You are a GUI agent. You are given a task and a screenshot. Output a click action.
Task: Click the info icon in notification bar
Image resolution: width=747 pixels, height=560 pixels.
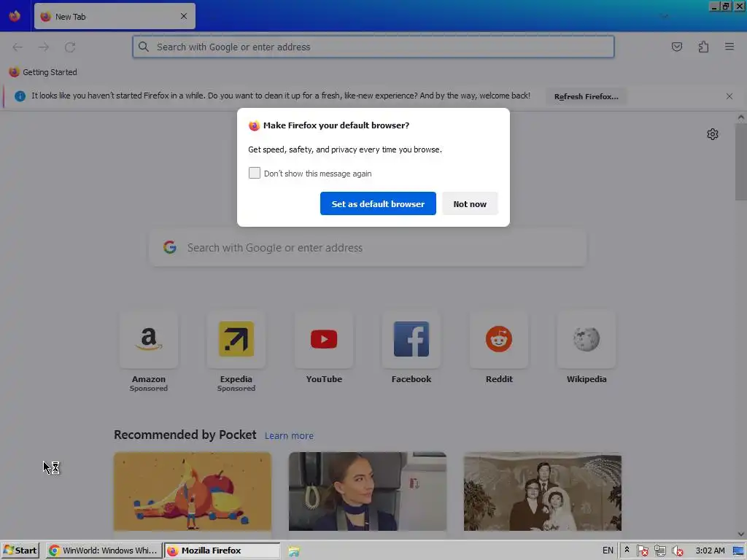click(20, 96)
